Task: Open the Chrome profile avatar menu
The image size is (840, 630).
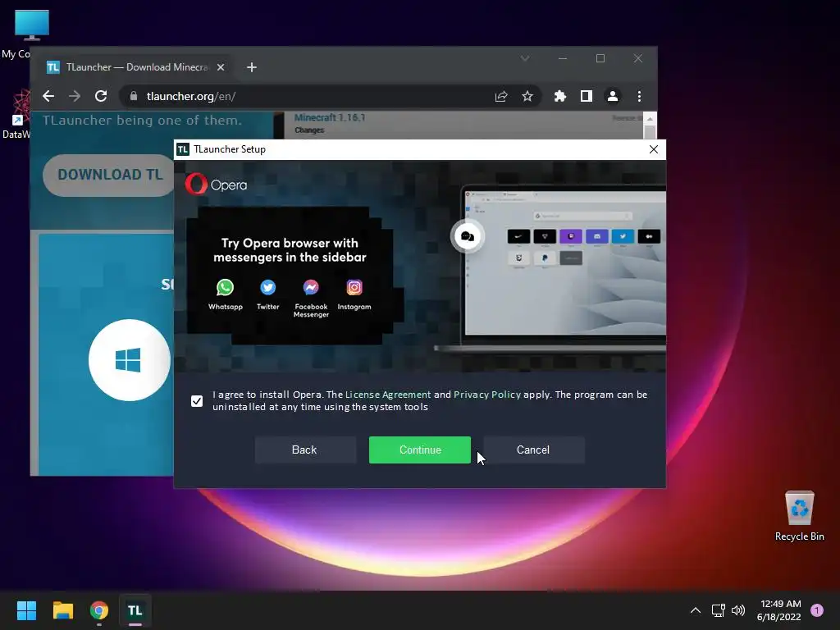Action: [612, 96]
